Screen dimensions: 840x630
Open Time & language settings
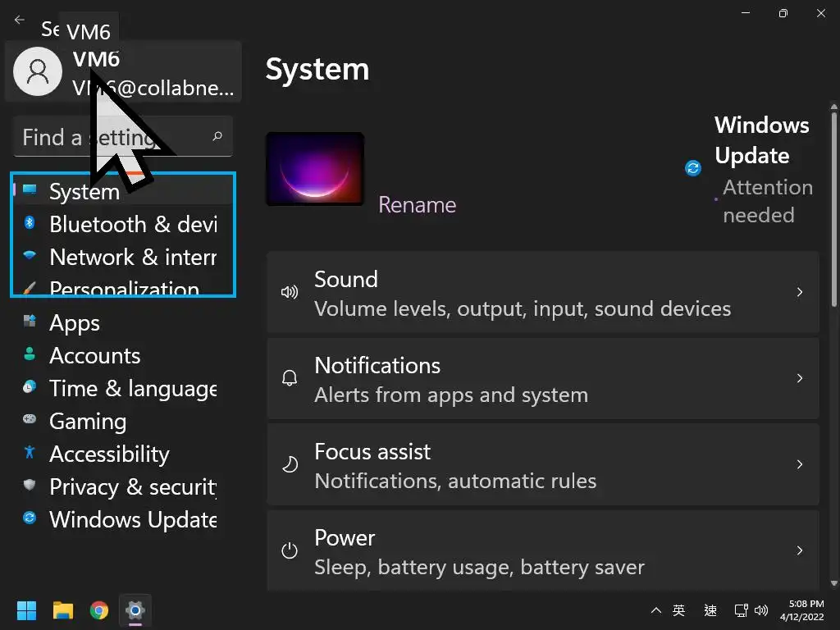[123, 388]
